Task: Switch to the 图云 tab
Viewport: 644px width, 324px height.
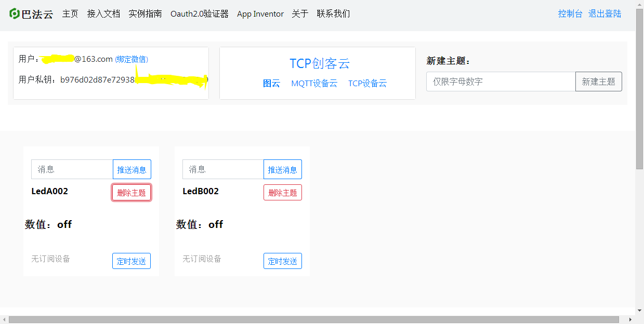Action: [x=271, y=83]
